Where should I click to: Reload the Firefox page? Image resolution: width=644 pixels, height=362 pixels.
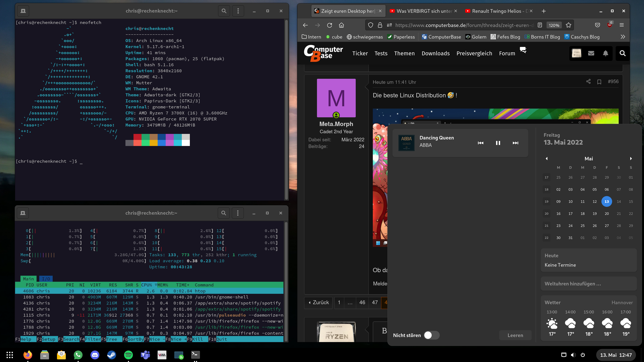coord(330,25)
